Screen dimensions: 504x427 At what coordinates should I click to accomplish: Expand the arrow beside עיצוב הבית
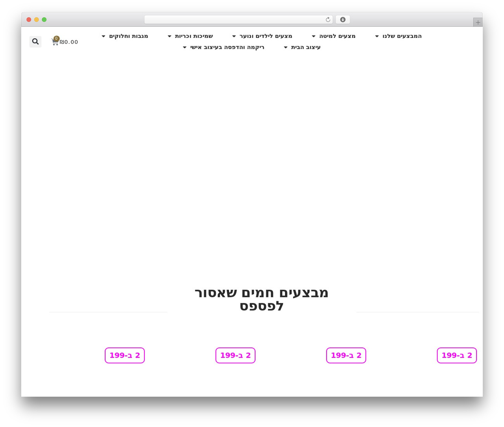coord(286,47)
